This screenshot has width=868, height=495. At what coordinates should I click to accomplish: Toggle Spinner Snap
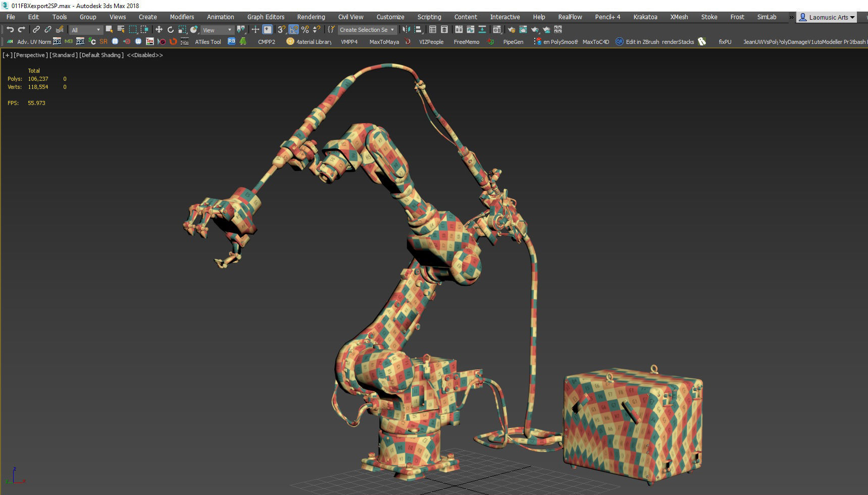coord(317,30)
